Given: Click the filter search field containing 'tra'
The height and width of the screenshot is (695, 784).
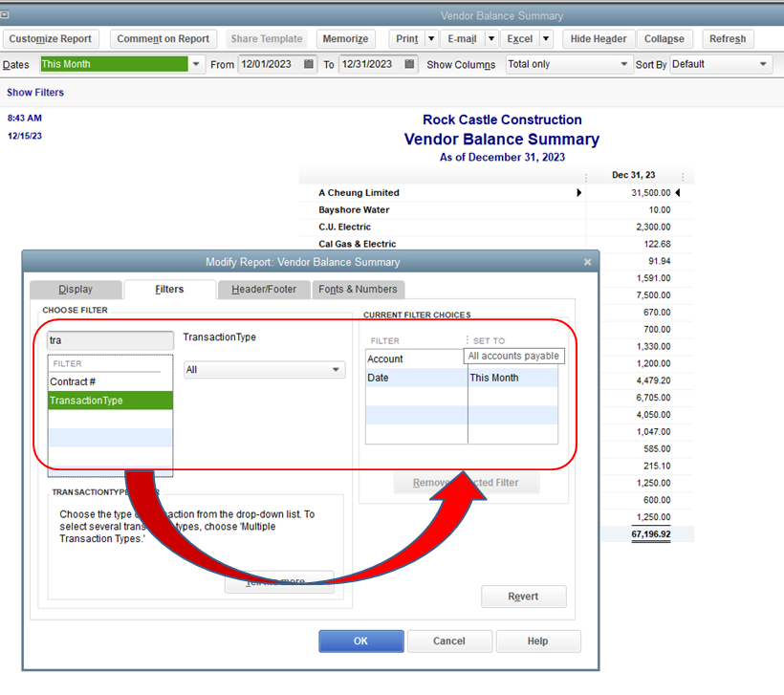Looking at the screenshot, I should click(110, 340).
